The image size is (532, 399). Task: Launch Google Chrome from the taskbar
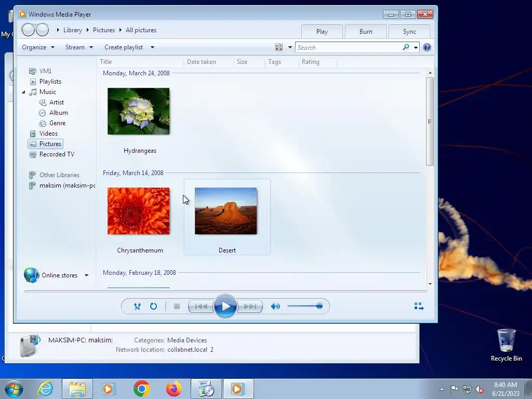pyautogui.click(x=142, y=389)
